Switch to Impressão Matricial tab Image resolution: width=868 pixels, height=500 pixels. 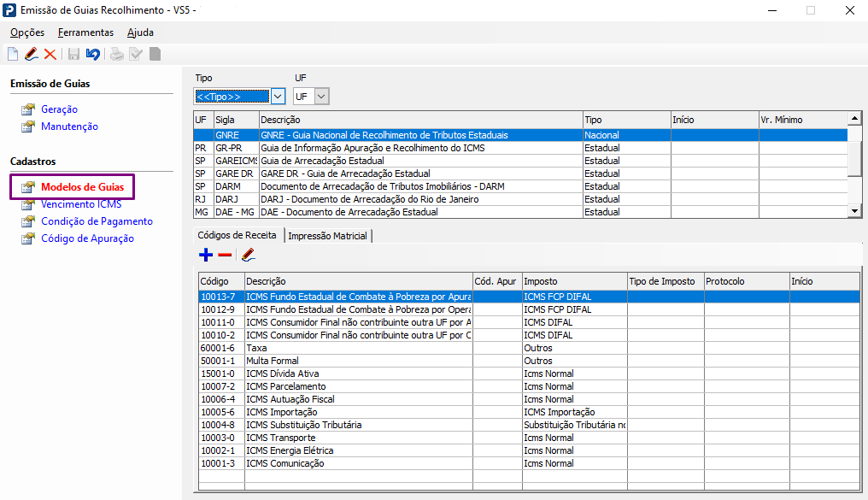click(328, 236)
